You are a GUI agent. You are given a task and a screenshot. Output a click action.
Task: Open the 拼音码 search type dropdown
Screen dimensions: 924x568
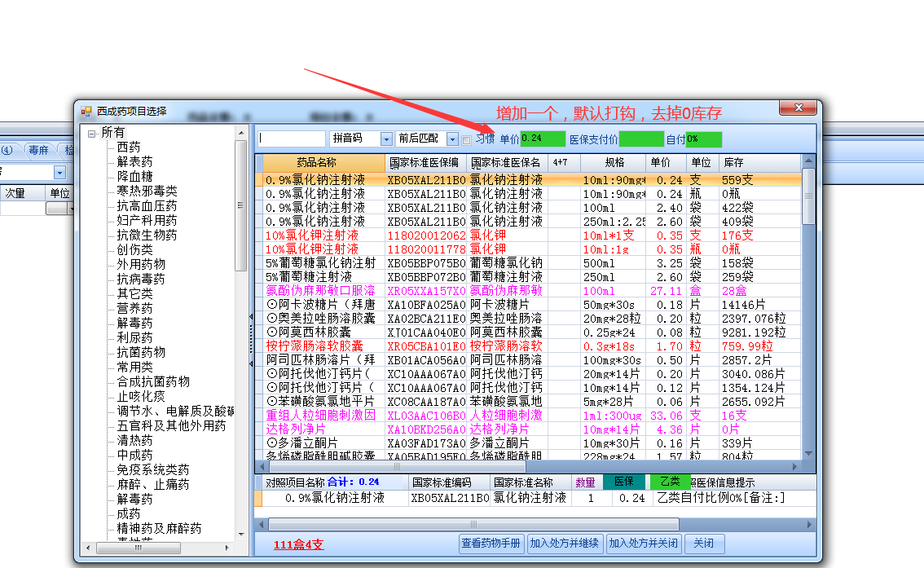coord(386,139)
